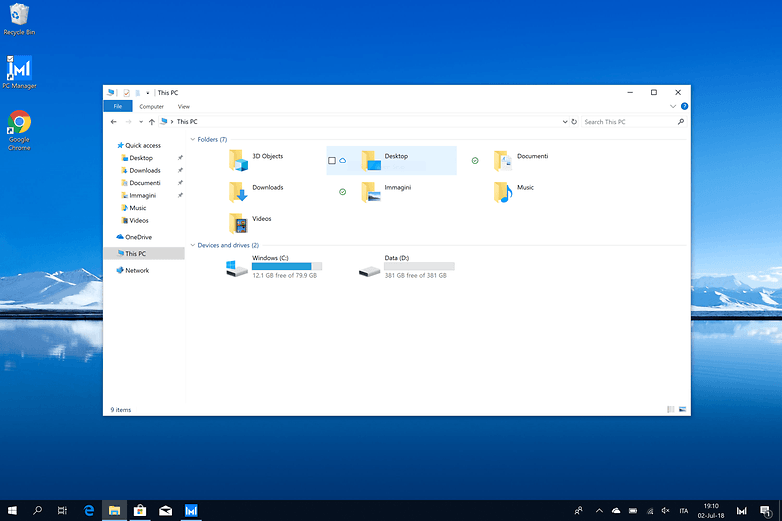Image resolution: width=782 pixels, height=521 pixels.
Task: Refresh the This PC view
Action: 573,122
